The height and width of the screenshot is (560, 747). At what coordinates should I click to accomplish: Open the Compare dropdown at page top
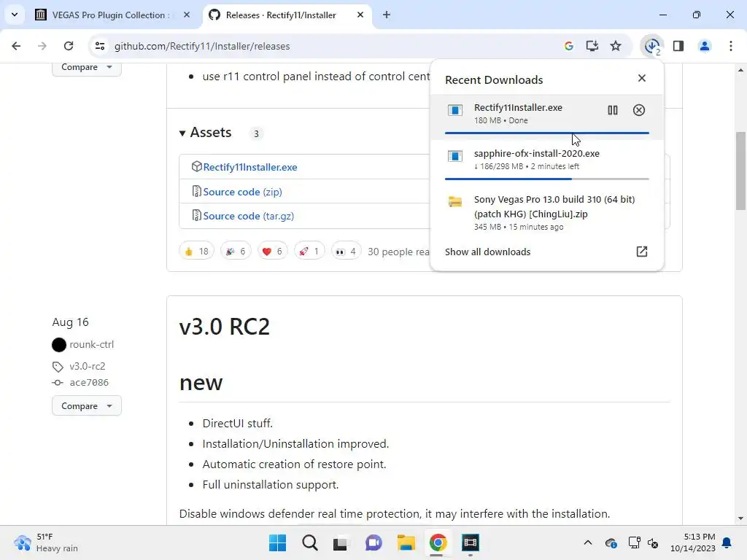[x=87, y=68]
